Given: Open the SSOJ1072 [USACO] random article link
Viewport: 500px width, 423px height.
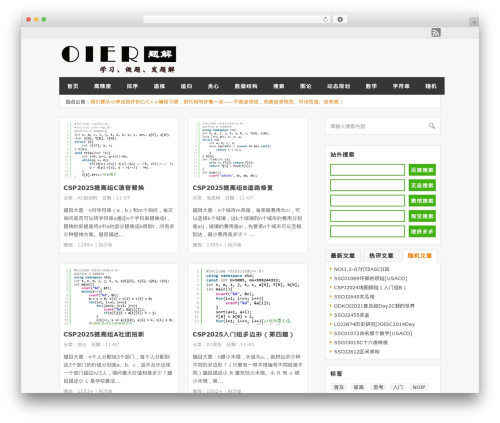Looking at the screenshot, I should [x=373, y=333].
